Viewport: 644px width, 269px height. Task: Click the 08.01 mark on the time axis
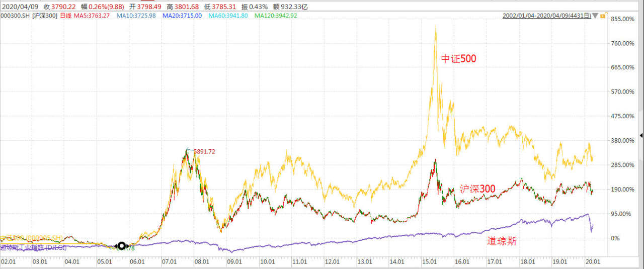(x=202, y=261)
